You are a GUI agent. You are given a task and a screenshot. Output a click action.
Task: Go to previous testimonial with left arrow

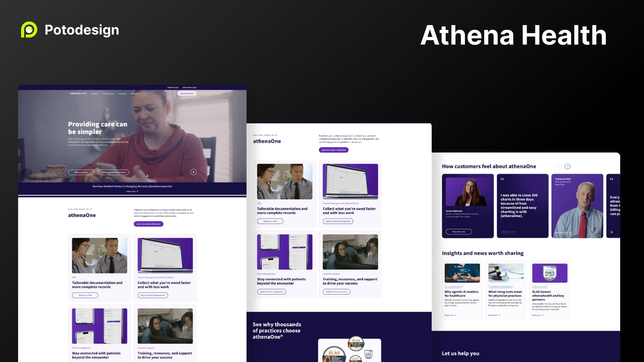point(559,166)
